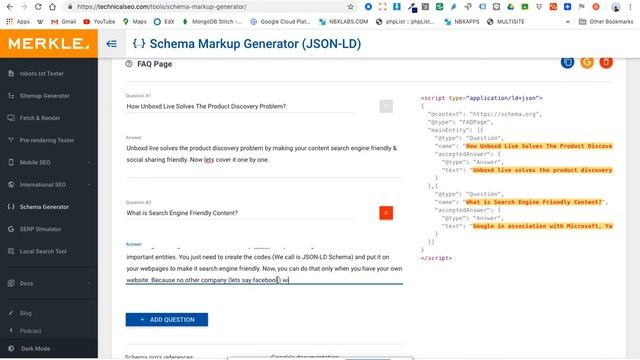Edit the Question #2 text field
640x360 pixels.
(240, 213)
